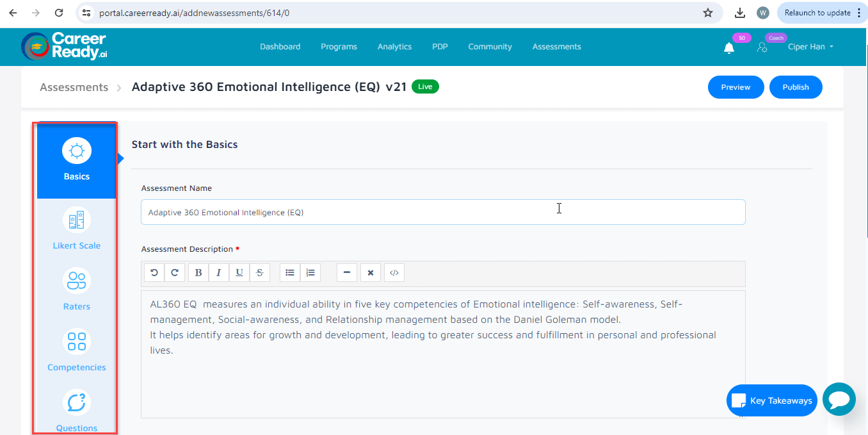Open the chat bubble widget

[x=839, y=400]
